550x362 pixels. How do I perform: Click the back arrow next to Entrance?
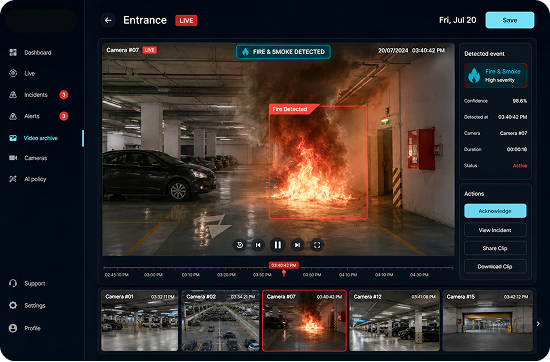tap(108, 20)
